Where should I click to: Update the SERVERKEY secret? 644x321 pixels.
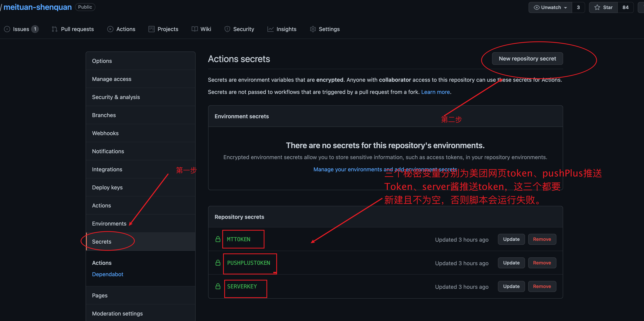click(511, 286)
